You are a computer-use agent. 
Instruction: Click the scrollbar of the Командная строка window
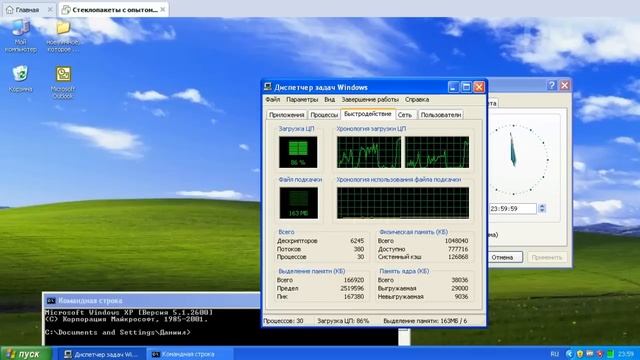(x=404, y=337)
